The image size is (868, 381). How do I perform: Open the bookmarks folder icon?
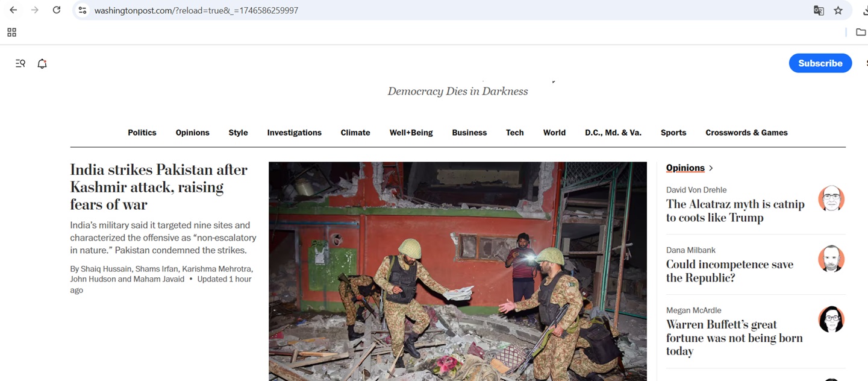pyautogui.click(x=861, y=33)
